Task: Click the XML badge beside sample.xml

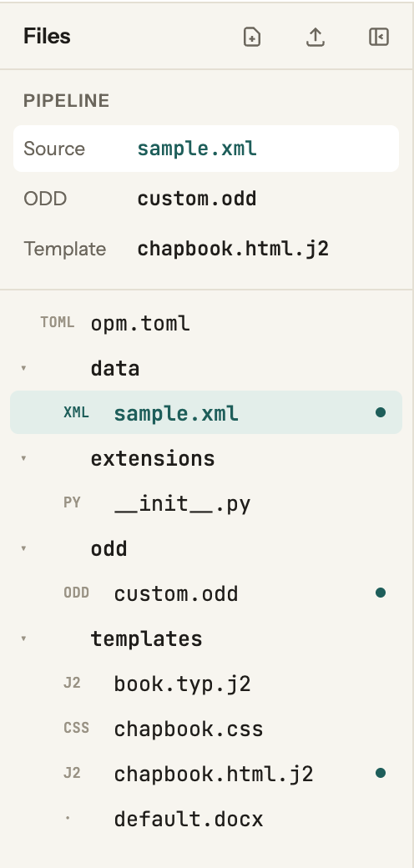Action: (76, 412)
